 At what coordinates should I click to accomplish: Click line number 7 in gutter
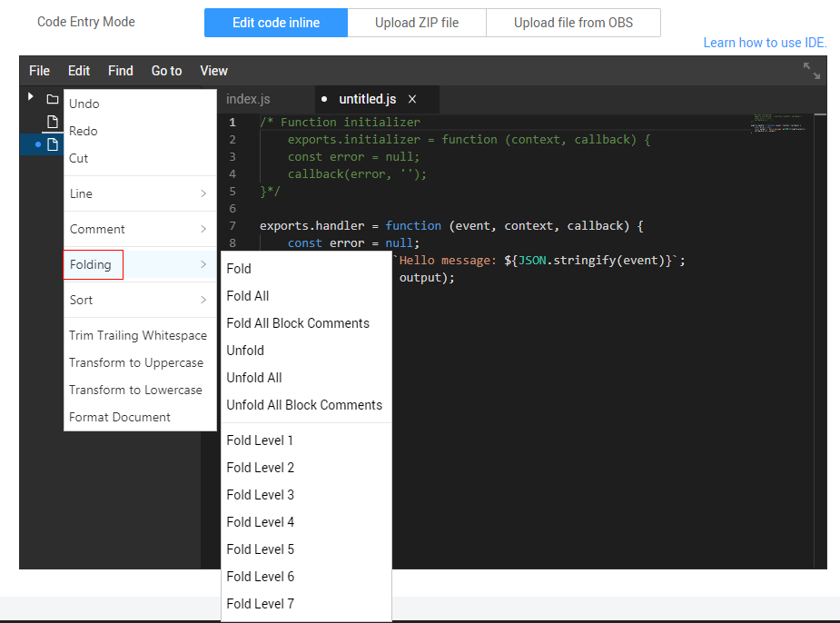pyautogui.click(x=232, y=225)
